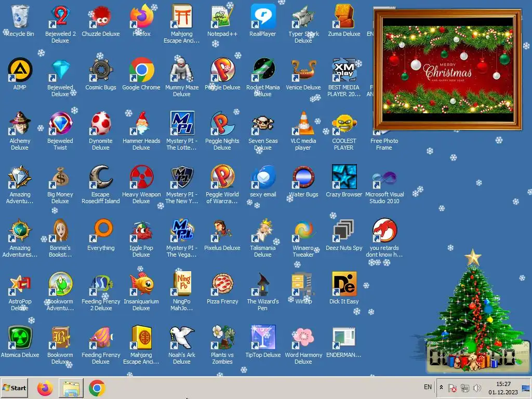Open the Start menu button

(x=14, y=388)
